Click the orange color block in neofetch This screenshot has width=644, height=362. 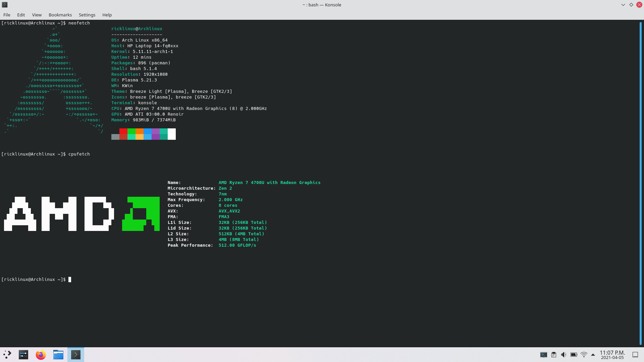[140, 131]
